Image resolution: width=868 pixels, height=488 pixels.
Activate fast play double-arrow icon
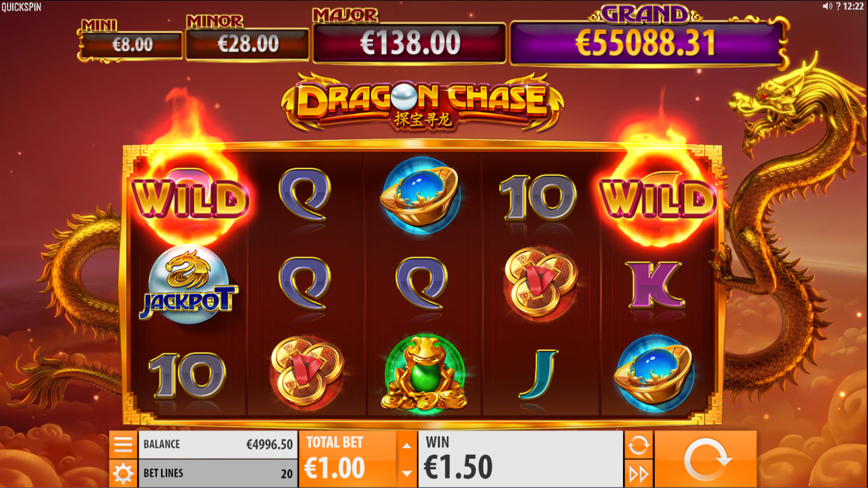(638, 474)
